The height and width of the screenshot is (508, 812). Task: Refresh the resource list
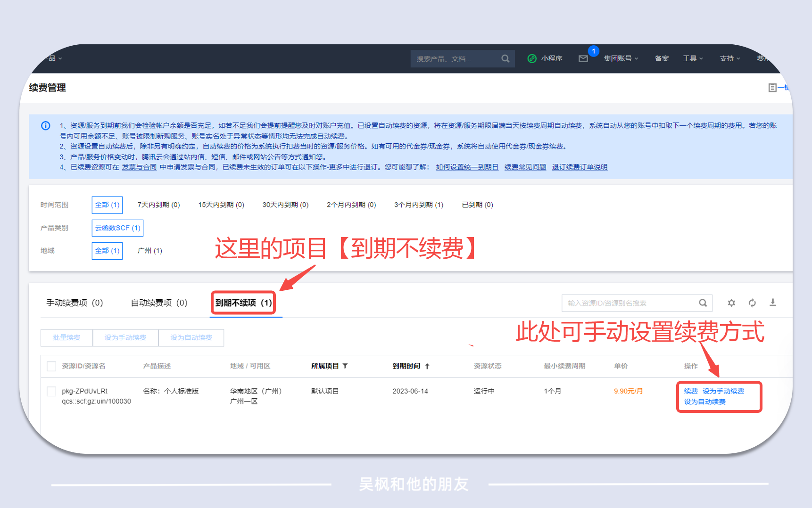pos(752,303)
